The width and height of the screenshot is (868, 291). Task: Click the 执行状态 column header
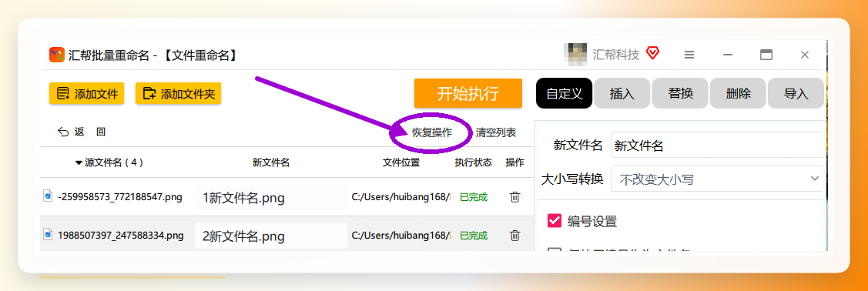pos(474,162)
